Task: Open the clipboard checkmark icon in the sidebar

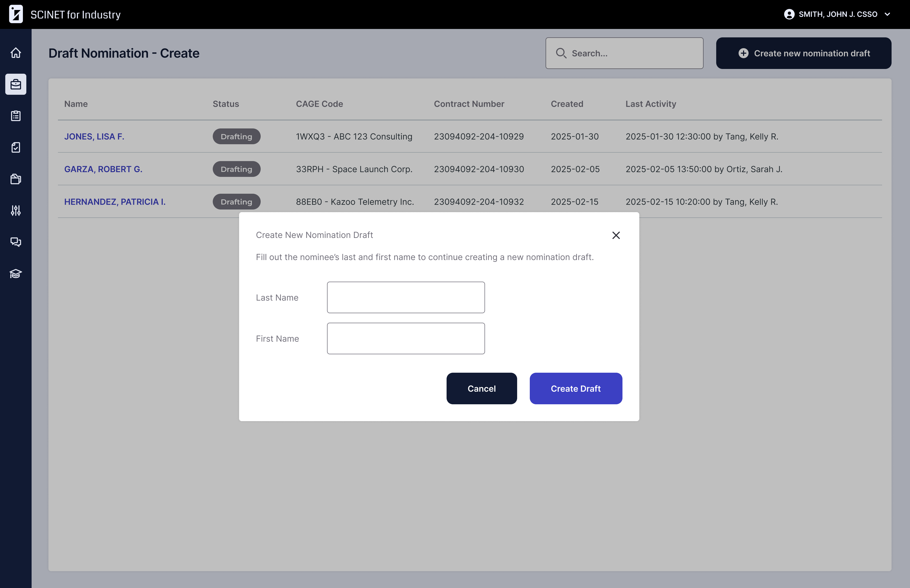Action: point(16,147)
